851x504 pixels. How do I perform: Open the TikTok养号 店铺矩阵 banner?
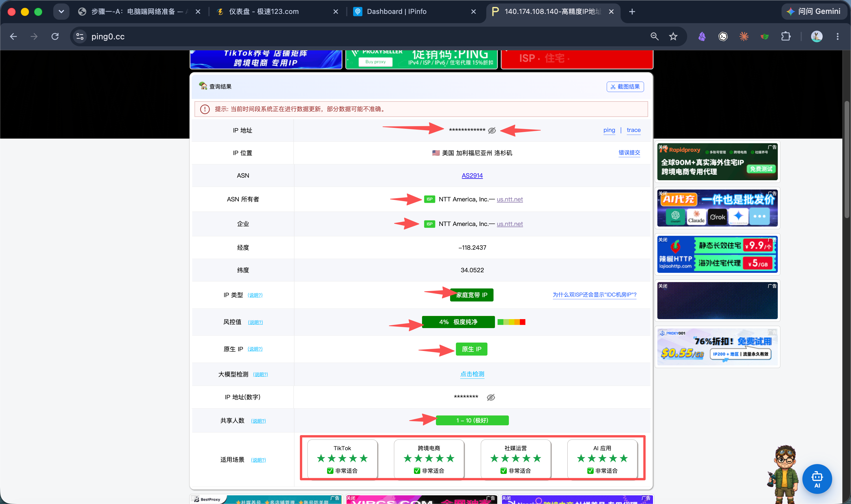266,59
